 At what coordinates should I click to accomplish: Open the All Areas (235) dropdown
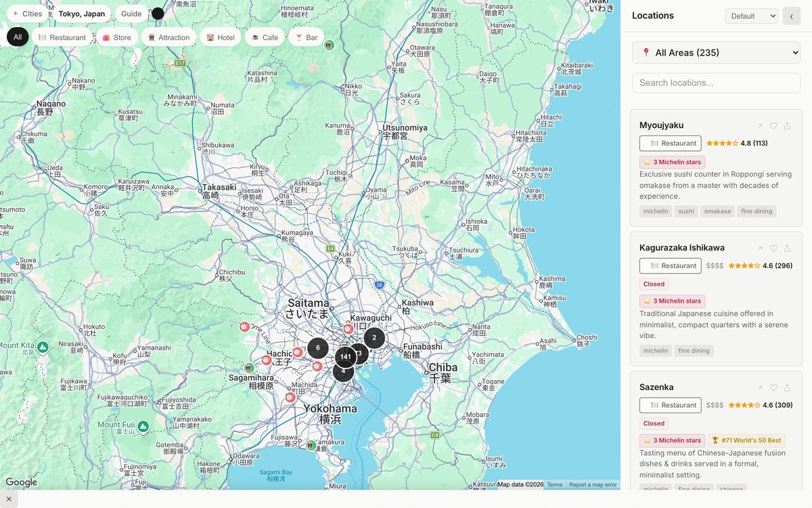click(716, 52)
